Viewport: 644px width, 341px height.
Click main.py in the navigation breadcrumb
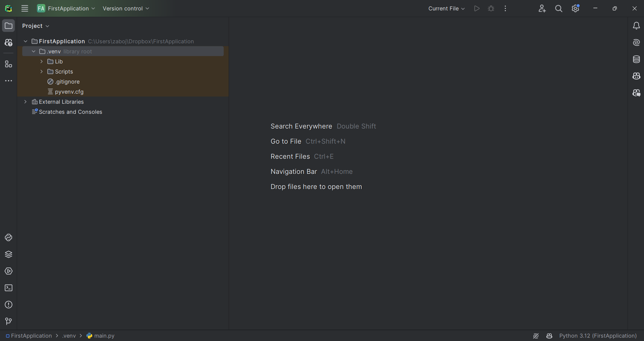coord(104,336)
